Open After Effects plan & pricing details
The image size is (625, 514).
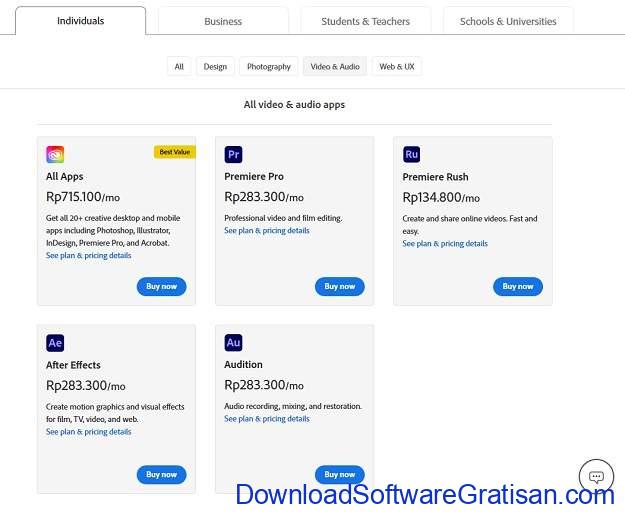[88, 432]
